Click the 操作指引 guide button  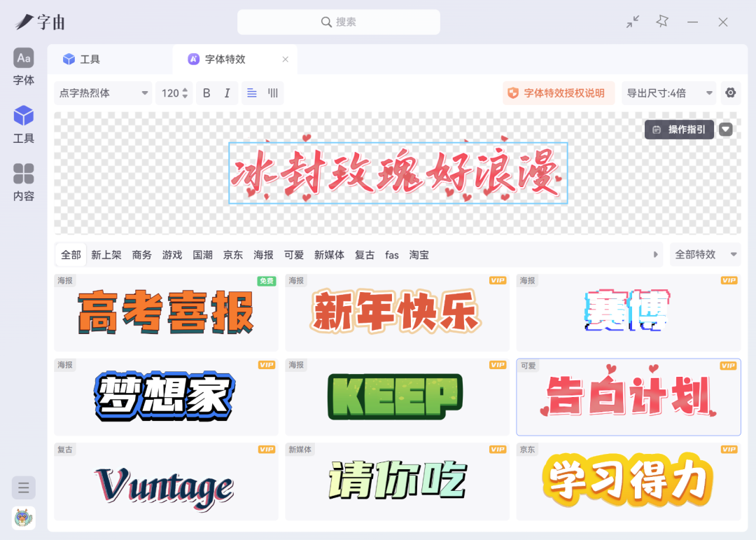click(679, 130)
